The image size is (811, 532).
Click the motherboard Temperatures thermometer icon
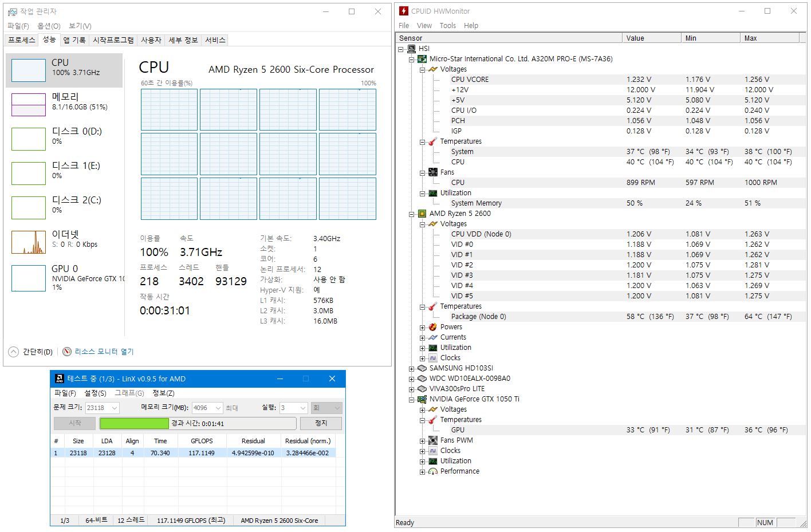432,141
